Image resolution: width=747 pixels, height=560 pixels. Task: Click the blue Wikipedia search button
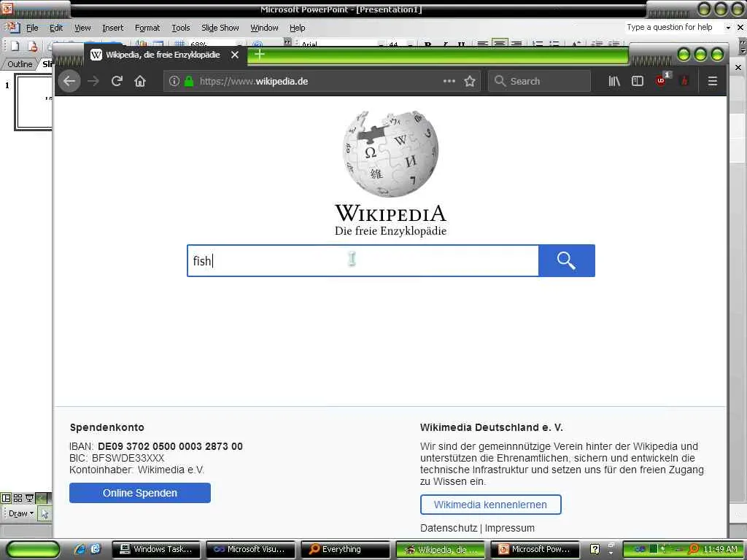pyautogui.click(x=566, y=260)
